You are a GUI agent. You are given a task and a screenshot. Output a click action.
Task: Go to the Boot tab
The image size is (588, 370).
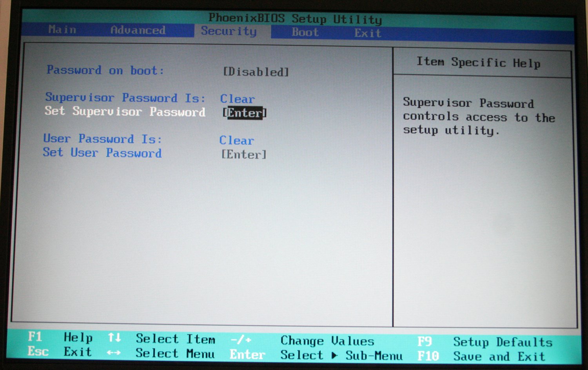pos(305,32)
